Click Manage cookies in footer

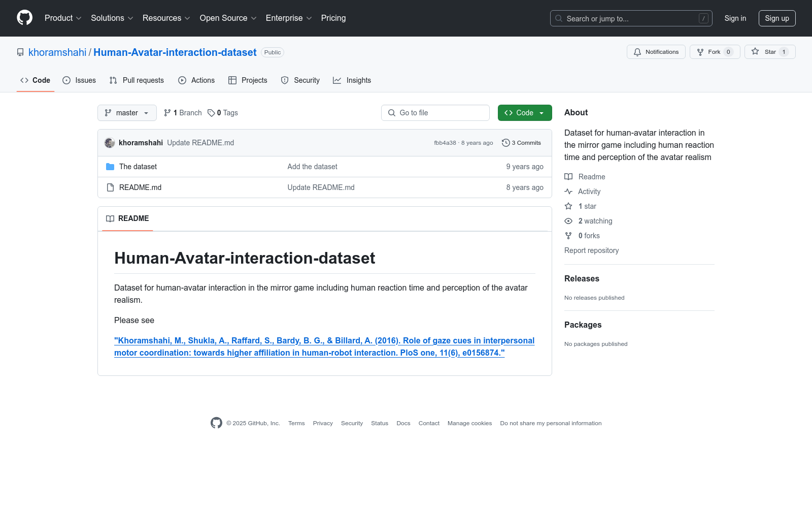tap(469, 423)
